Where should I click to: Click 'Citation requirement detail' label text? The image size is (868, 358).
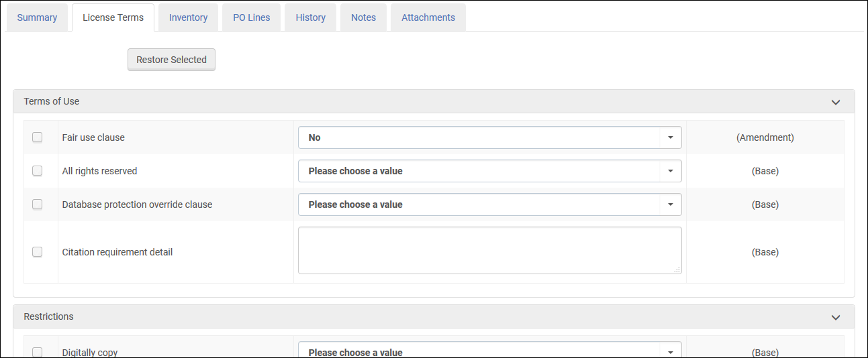(x=117, y=252)
